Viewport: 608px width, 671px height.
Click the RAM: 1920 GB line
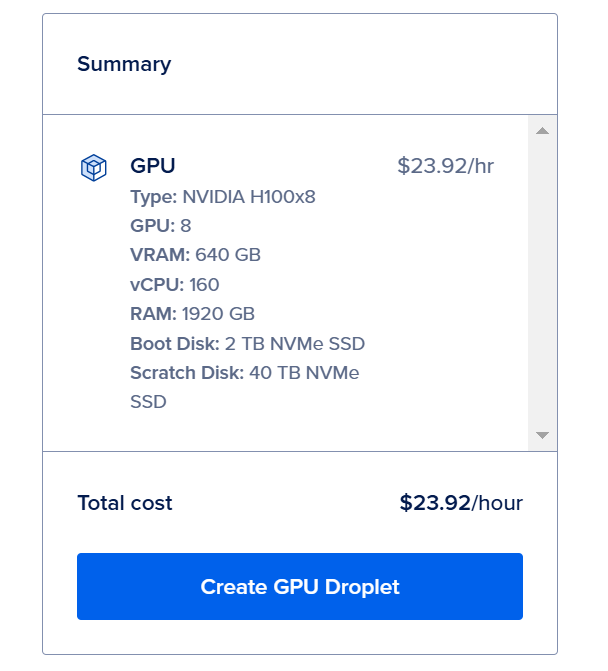(192, 314)
